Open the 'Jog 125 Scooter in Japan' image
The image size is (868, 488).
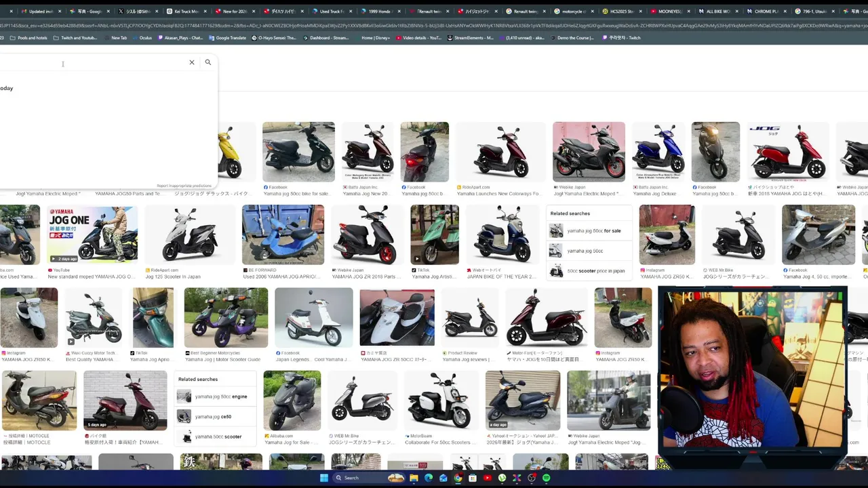click(x=190, y=235)
